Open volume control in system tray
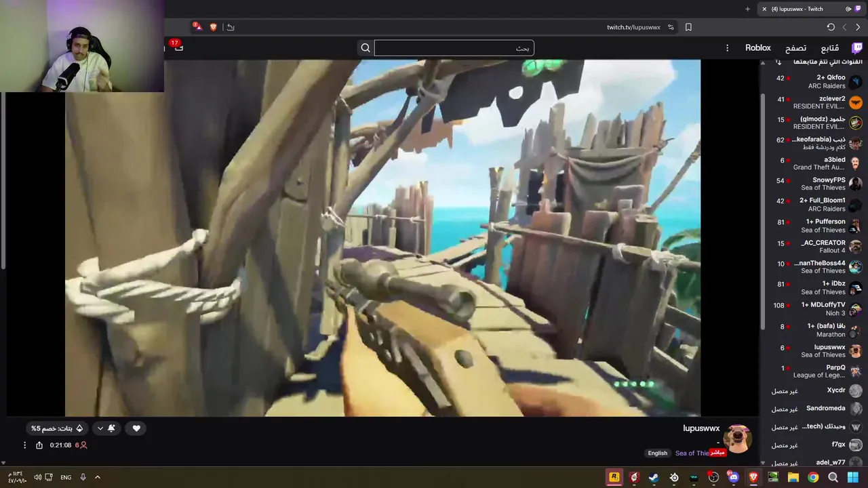This screenshot has height=488, width=868. pos(38,477)
